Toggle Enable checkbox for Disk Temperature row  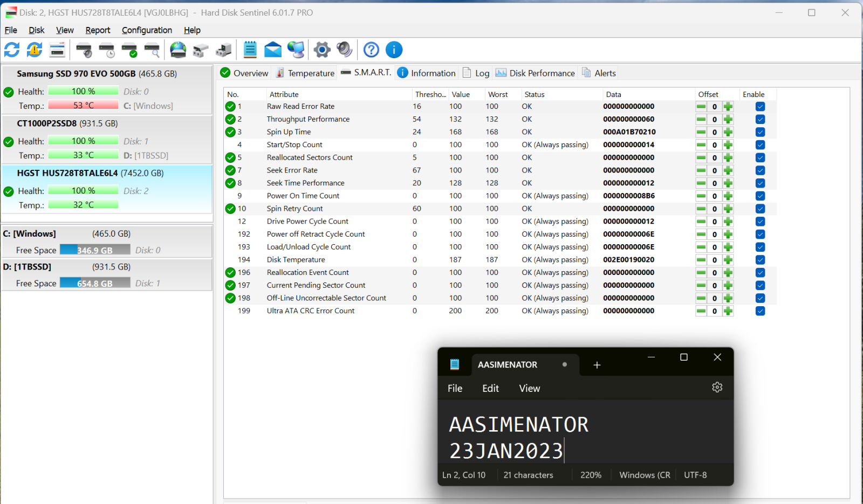point(760,260)
